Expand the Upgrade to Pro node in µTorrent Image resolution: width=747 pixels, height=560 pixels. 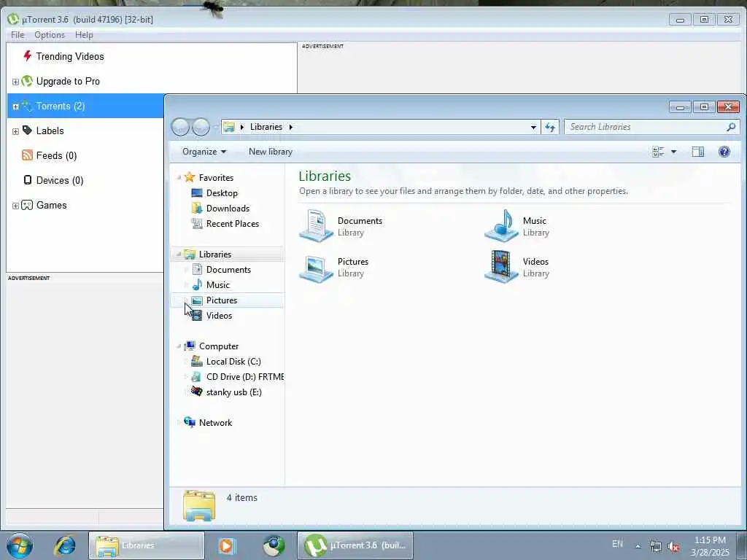coord(15,82)
